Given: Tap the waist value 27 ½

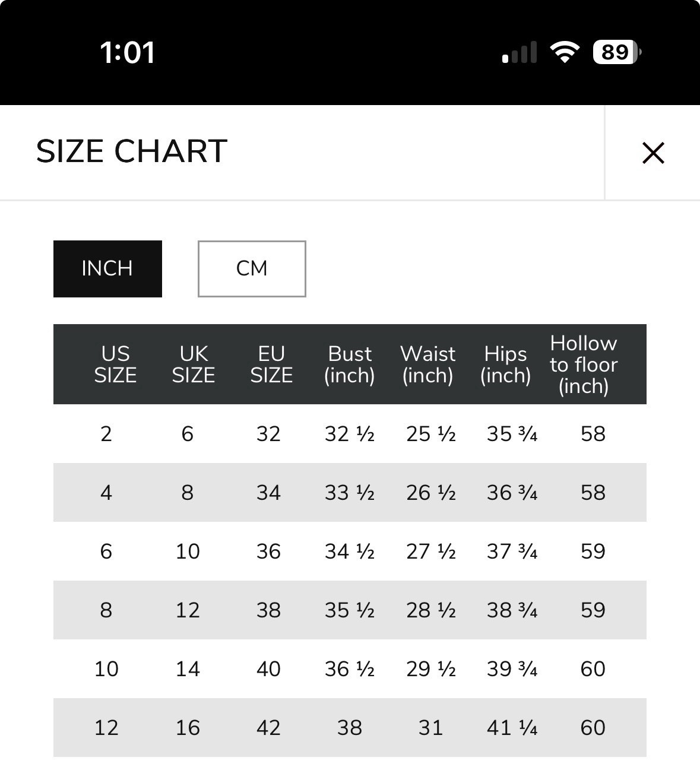Looking at the screenshot, I should point(431,552).
